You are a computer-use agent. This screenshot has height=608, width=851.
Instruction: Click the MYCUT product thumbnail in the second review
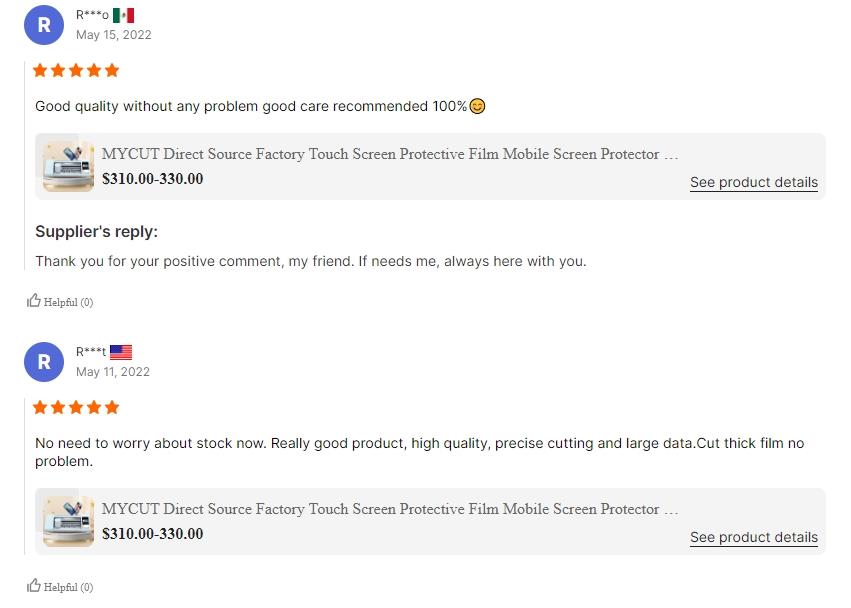tap(68, 521)
